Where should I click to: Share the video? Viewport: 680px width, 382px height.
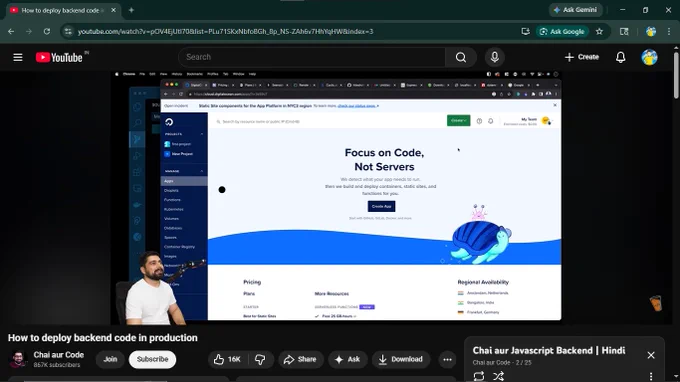300,359
